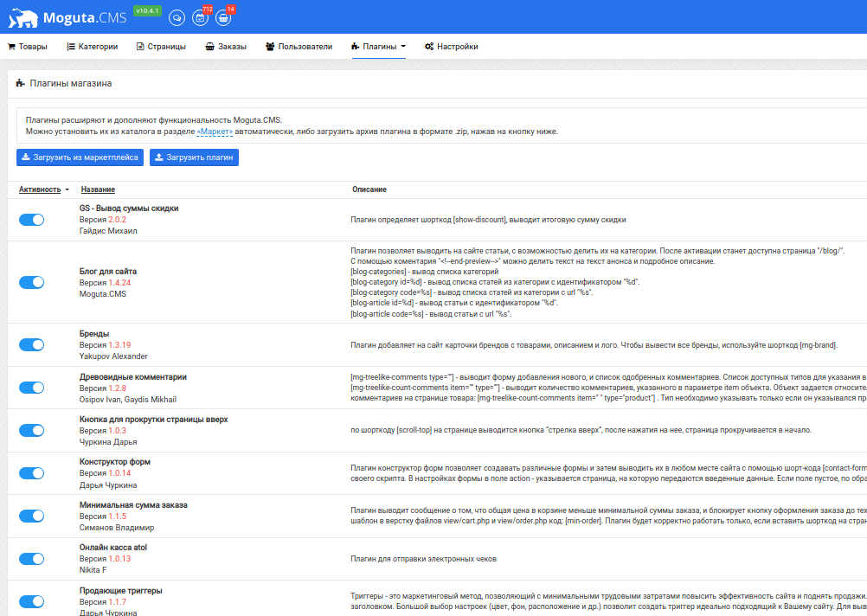The image size is (867, 616).
Task: Click Загрузить плагин button
Action: (x=194, y=157)
